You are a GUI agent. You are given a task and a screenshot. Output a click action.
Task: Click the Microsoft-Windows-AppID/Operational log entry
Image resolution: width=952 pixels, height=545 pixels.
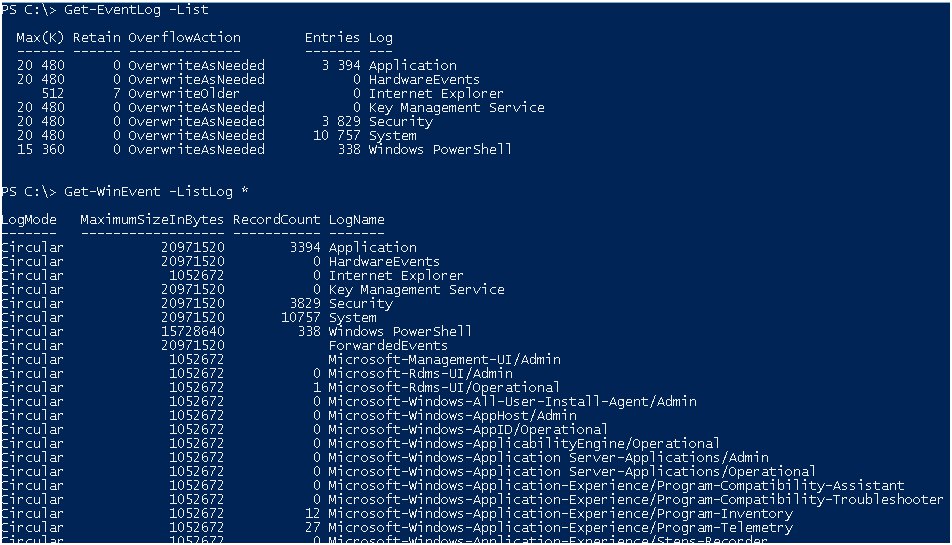[x=468, y=430]
